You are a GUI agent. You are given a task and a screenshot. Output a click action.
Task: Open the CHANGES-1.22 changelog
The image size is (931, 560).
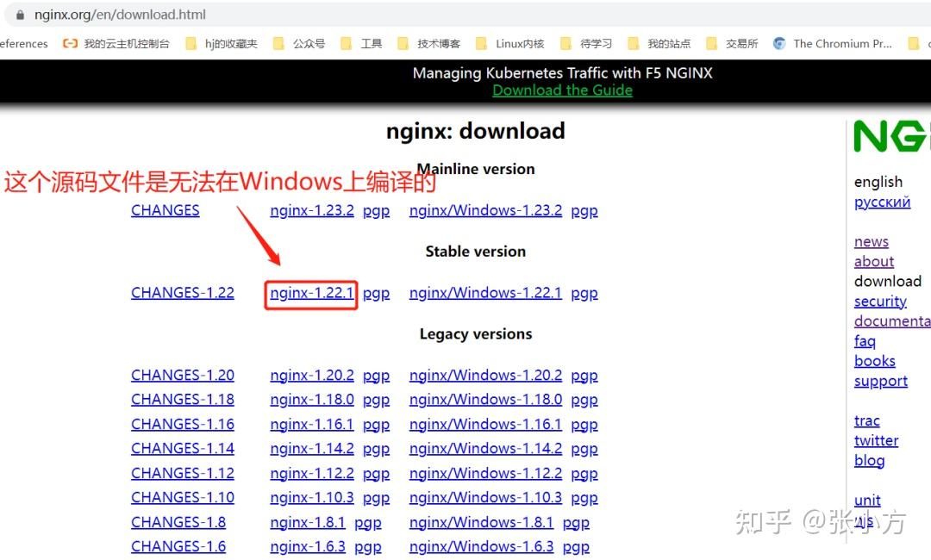tap(182, 293)
